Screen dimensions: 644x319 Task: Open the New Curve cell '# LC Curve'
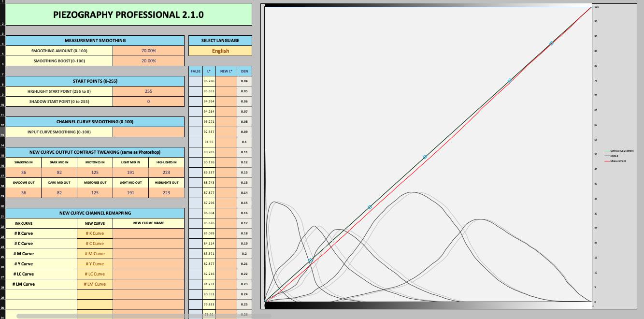(x=95, y=274)
